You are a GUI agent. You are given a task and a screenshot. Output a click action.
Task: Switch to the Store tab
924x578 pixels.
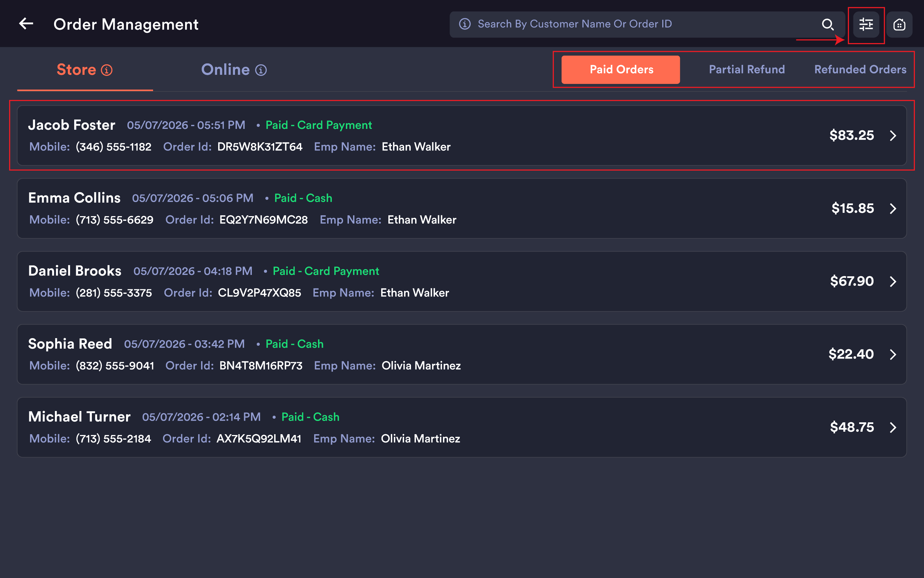tap(85, 70)
